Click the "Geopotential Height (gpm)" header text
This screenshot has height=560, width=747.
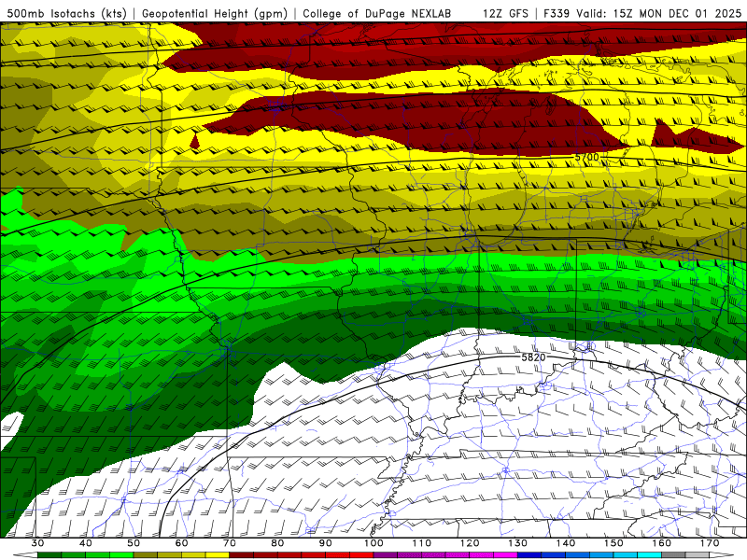pos(215,14)
